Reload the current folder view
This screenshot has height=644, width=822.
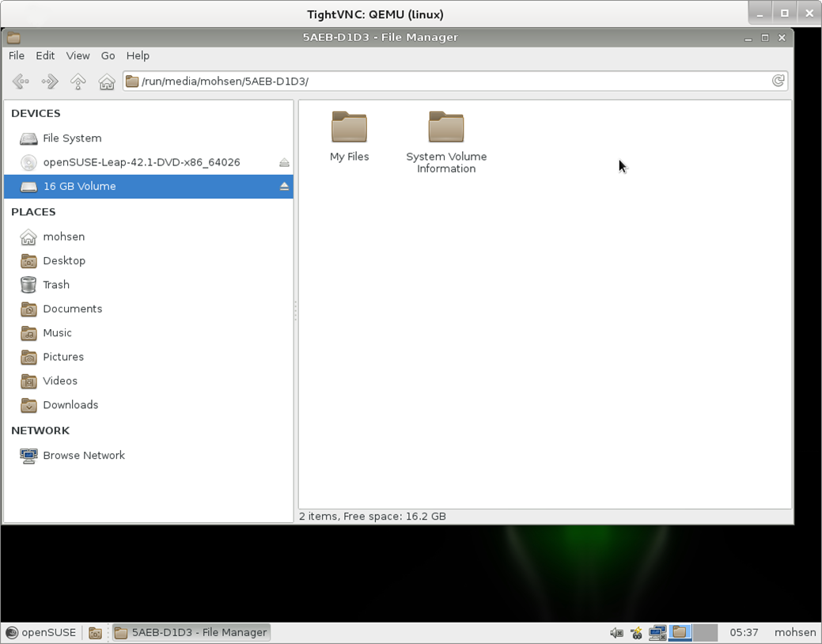pos(778,81)
